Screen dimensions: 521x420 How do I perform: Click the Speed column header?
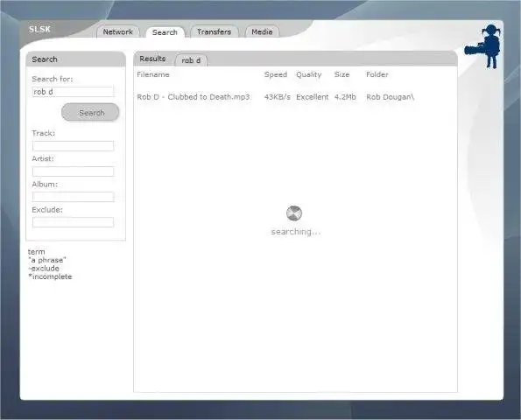(x=276, y=74)
